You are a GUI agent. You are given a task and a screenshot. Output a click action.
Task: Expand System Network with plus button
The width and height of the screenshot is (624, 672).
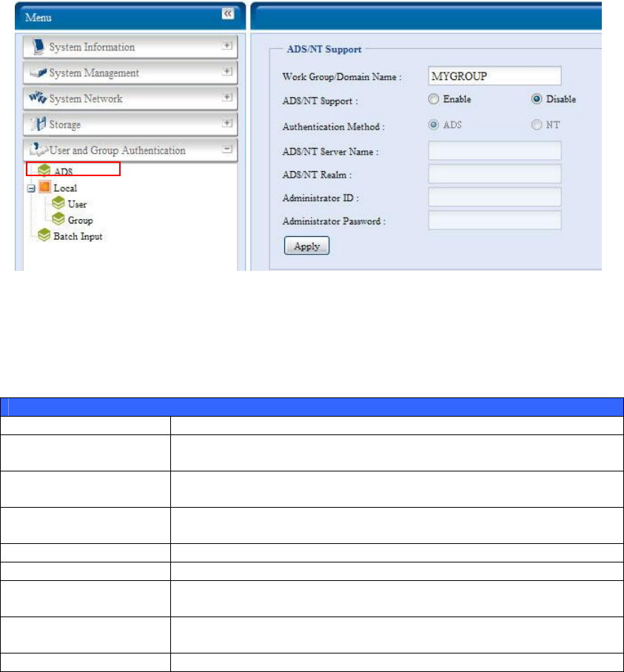click(x=227, y=97)
